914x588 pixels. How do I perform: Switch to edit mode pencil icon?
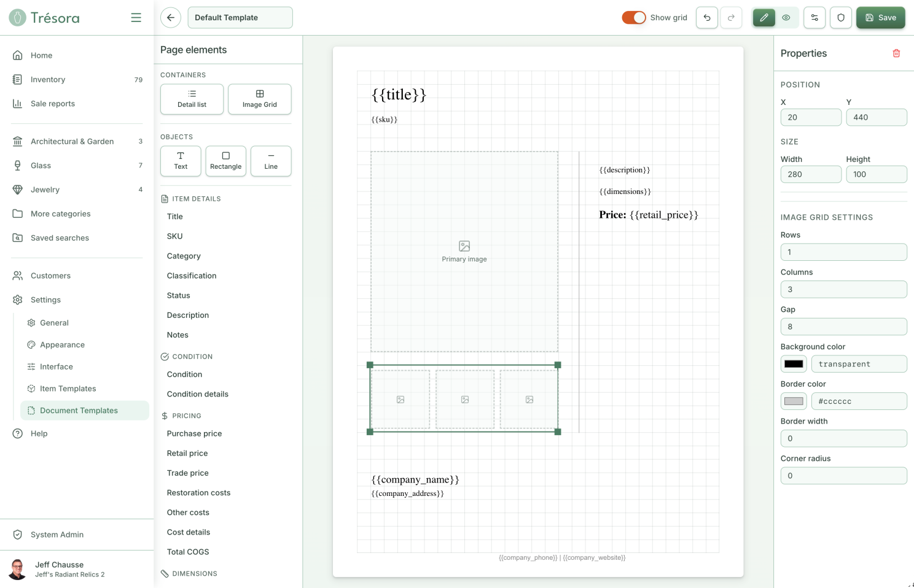pyautogui.click(x=764, y=18)
